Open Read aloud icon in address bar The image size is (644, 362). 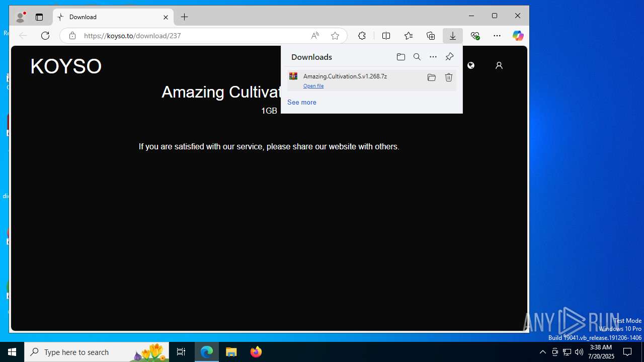point(315,36)
